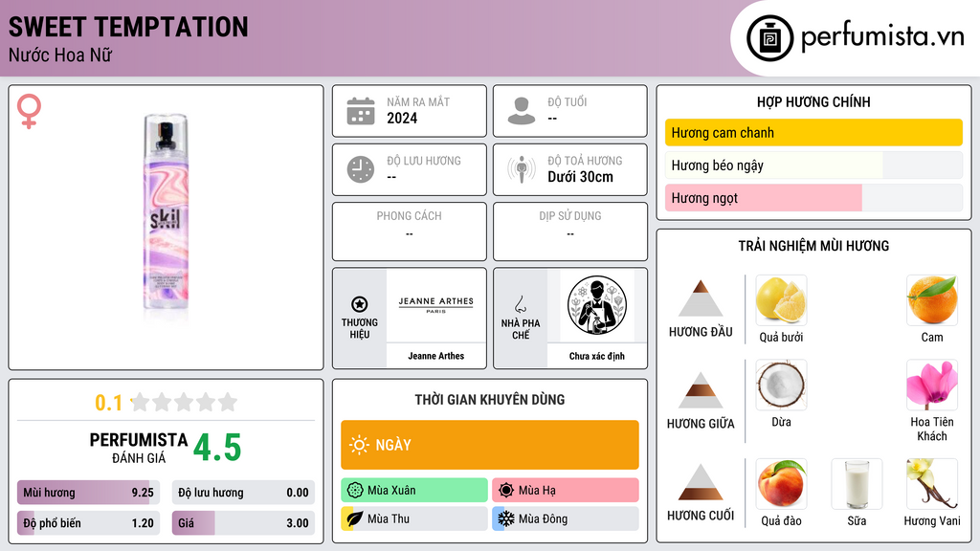The width and height of the screenshot is (980, 551).
Task: Click the nose icon above Nhà Pha Chế
Action: [520, 304]
